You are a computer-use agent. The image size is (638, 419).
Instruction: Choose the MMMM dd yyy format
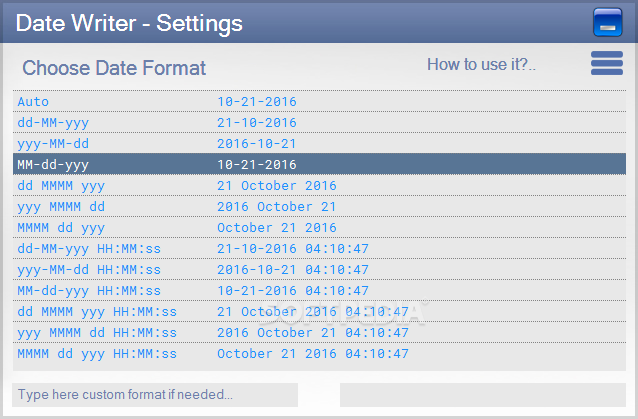pos(319,227)
